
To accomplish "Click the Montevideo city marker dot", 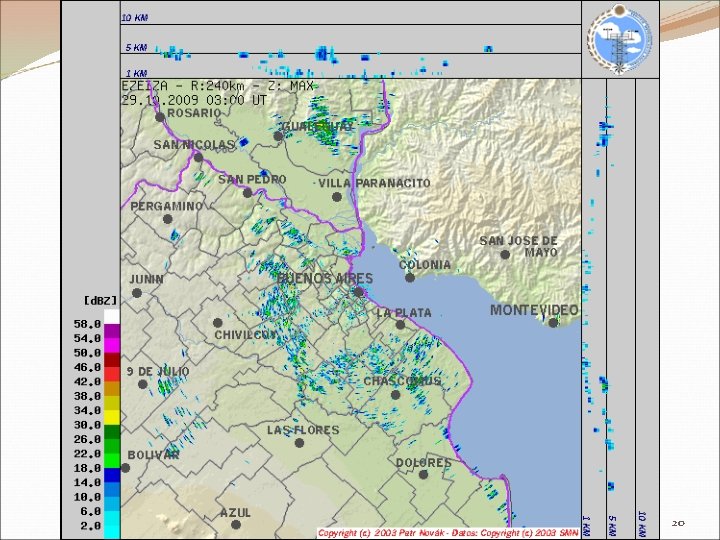I will click(553, 323).
